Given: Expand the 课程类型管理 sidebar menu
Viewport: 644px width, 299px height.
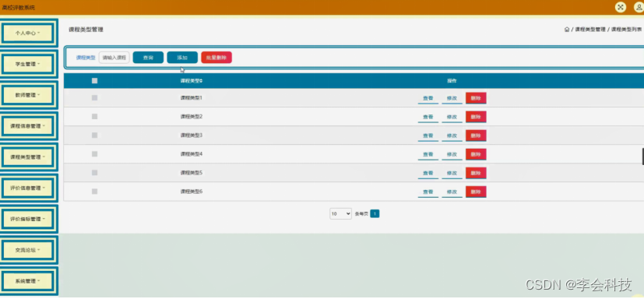Looking at the screenshot, I should 28,157.
